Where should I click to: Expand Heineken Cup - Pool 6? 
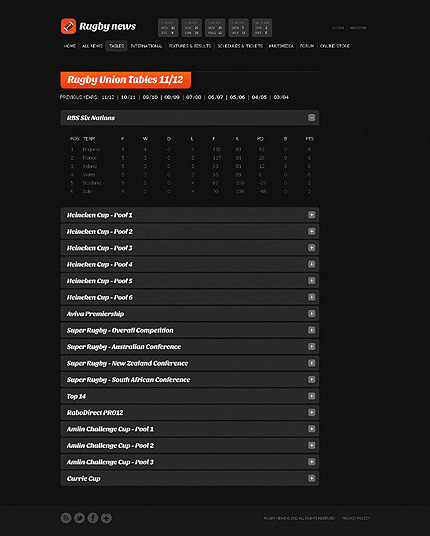click(311, 297)
